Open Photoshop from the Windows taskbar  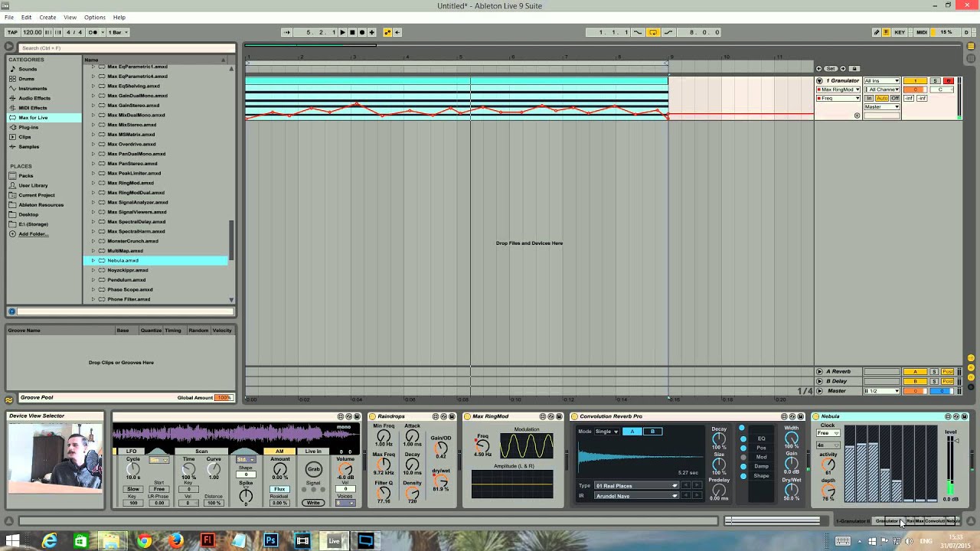[270, 541]
